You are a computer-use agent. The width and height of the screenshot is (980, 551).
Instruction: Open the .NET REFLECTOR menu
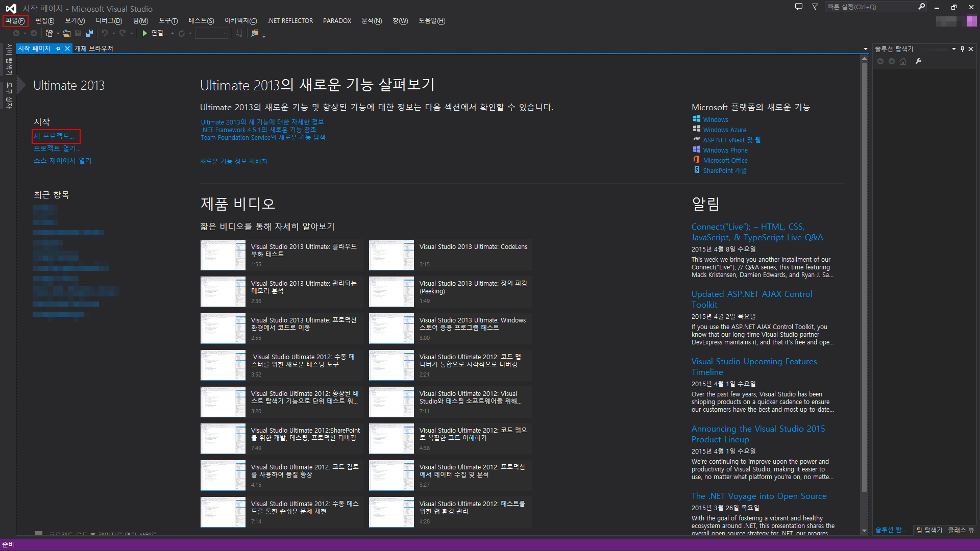[290, 21]
